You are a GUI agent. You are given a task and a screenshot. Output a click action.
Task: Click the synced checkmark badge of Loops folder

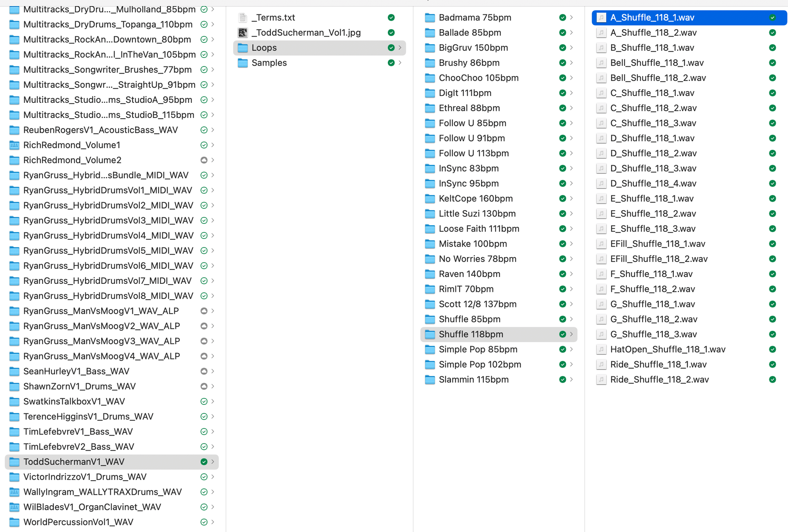tap(391, 48)
